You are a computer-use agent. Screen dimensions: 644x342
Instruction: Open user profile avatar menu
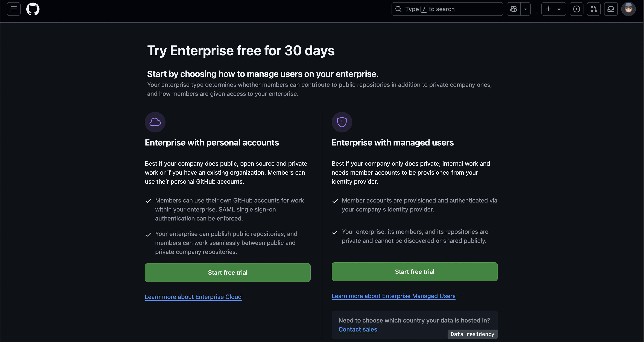pyautogui.click(x=629, y=9)
